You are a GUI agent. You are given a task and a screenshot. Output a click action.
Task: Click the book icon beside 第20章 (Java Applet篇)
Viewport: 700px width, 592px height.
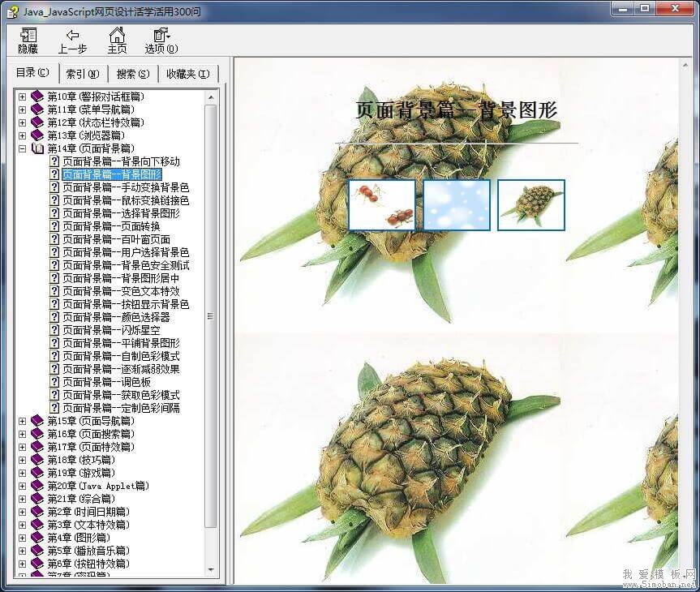tap(37, 485)
